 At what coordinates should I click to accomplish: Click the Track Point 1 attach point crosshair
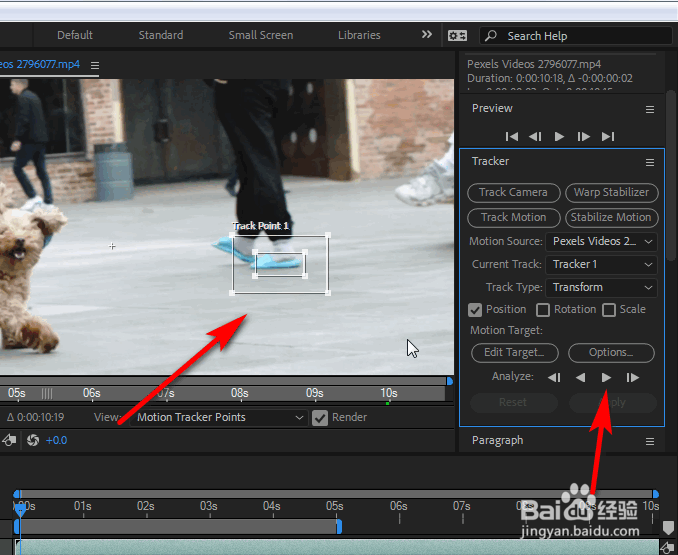(x=112, y=246)
